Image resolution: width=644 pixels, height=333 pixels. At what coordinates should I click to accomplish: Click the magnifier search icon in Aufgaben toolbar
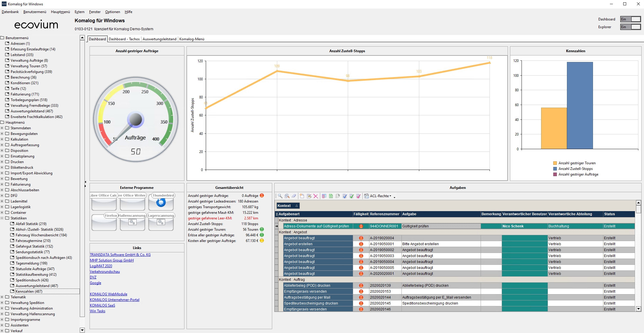point(280,196)
